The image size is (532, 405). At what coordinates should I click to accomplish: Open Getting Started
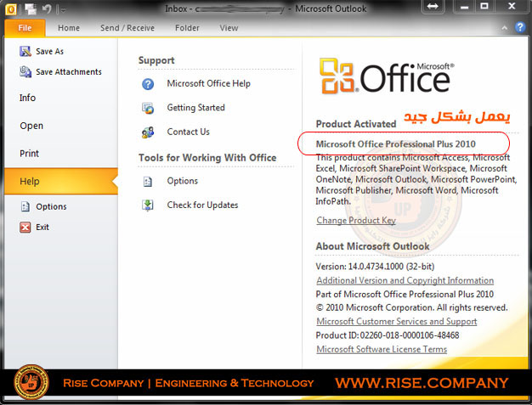pyautogui.click(x=195, y=108)
